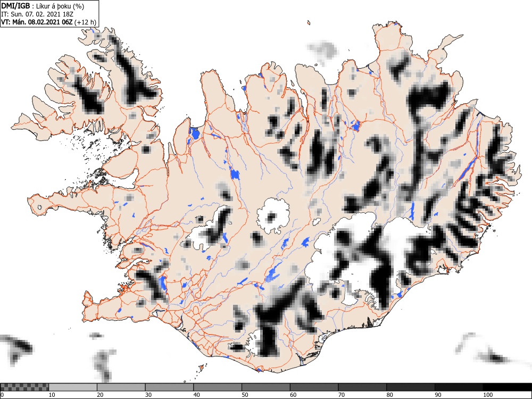Click the 10–20 percent legend swatch
Screen dimensions: 532x399
(x=72, y=387)
